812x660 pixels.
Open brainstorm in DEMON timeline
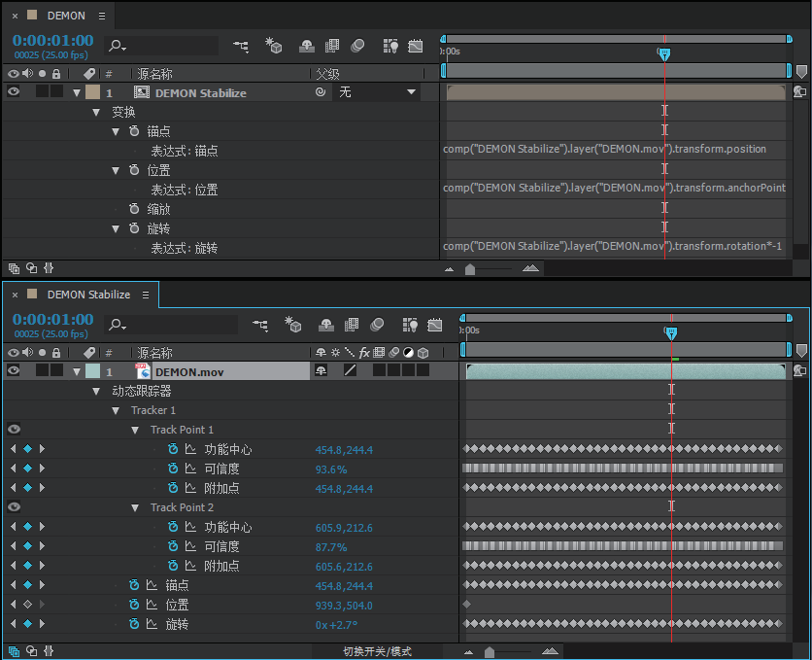point(390,46)
